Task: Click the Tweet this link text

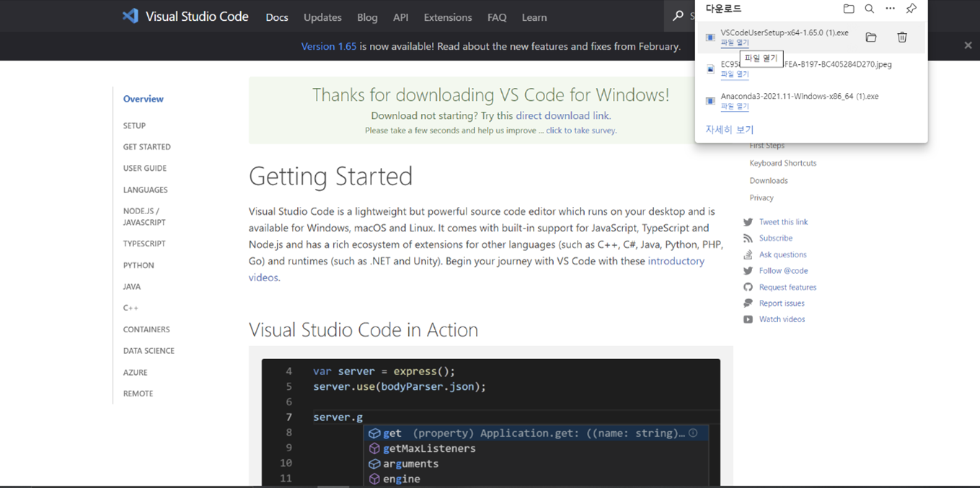Action: click(x=784, y=222)
